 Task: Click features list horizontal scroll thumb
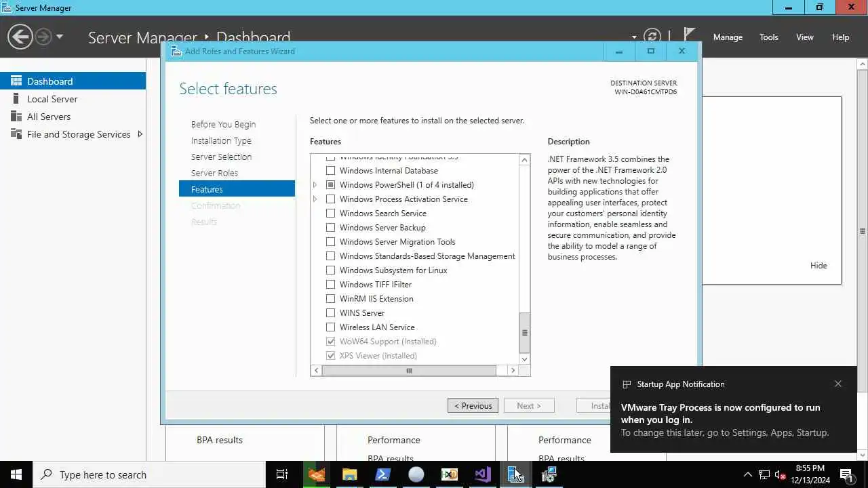point(409,371)
